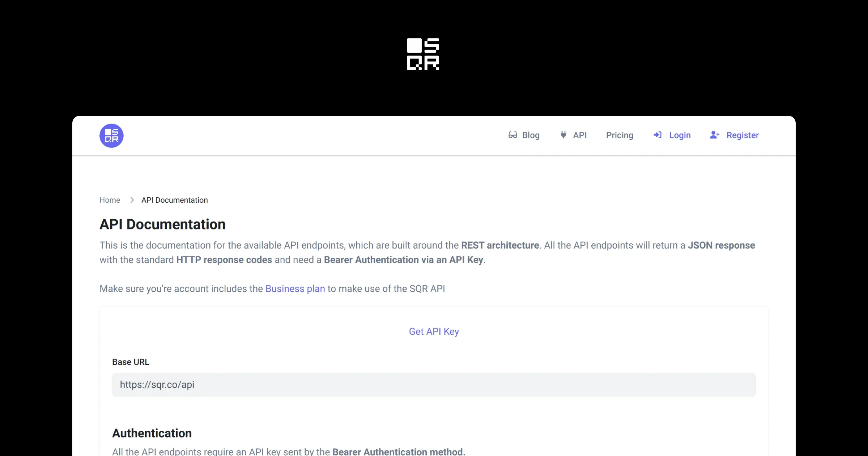
Task: Navigate to Home via the breadcrumb
Action: 110,200
